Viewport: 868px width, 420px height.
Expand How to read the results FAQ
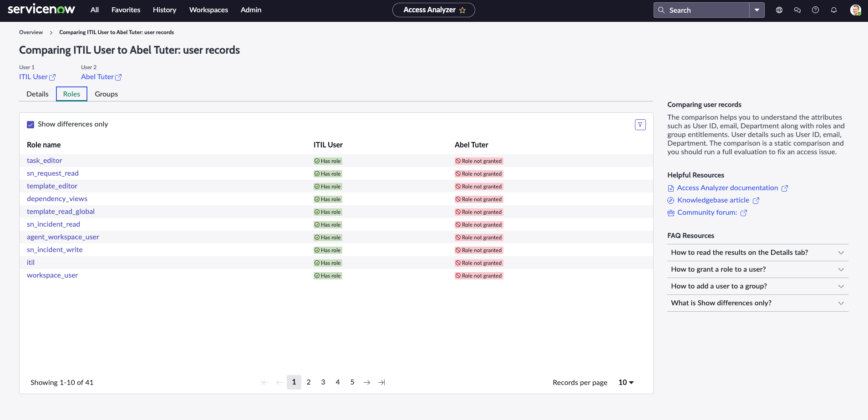pos(758,253)
